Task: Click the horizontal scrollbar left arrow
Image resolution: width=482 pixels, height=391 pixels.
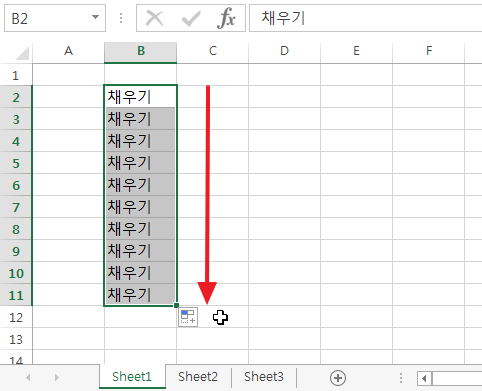Action: tap(424, 379)
